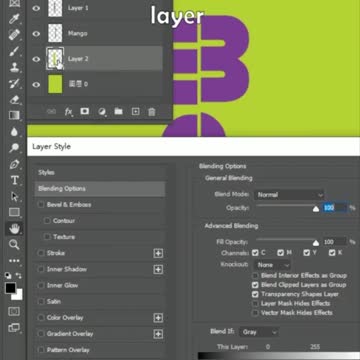Create a new layer group
This screenshot has height=360, width=360.
118,111
